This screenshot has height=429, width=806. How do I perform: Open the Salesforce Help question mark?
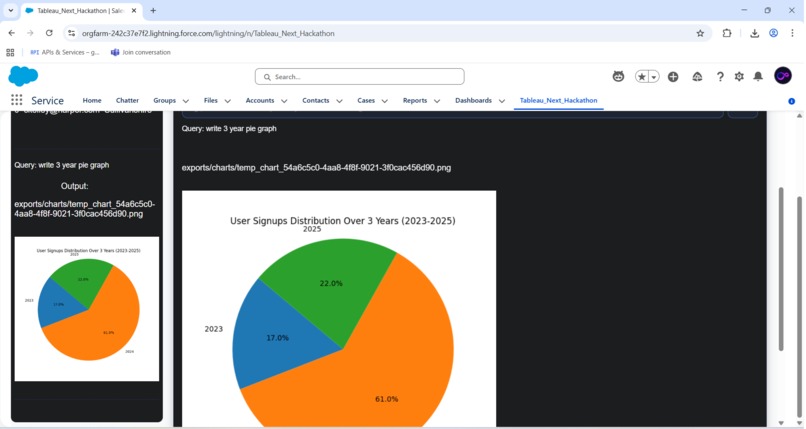tap(720, 77)
